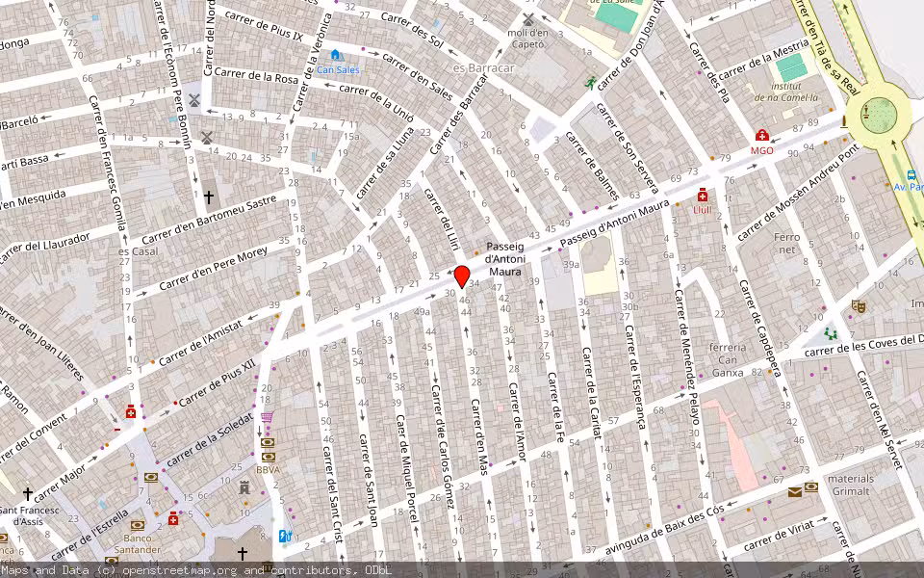
Task: Select the pharmacy icon above Carrer del Convent
Action: pyautogui.click(x=130, y=411)
